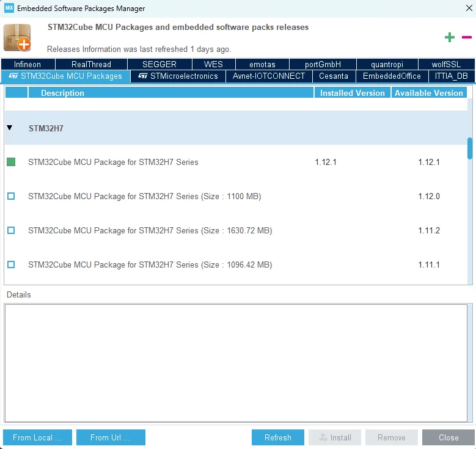The width and height of the screenshot is (476, 449).
Task: Click available version value 1.12.0
Action: [x=429, y=196]
